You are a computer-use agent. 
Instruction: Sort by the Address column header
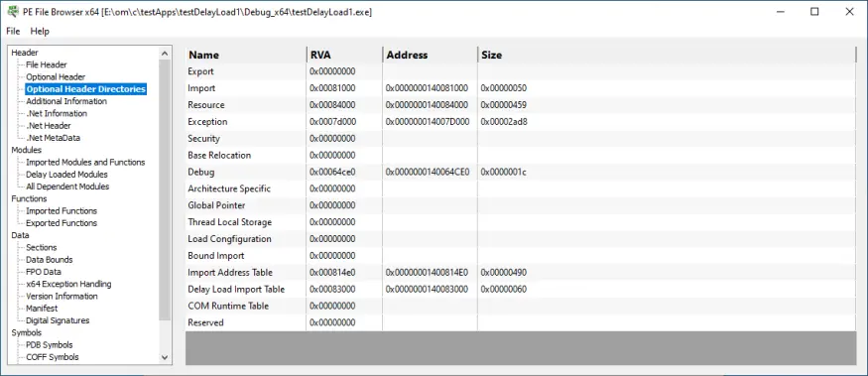(x=430, y=55)
